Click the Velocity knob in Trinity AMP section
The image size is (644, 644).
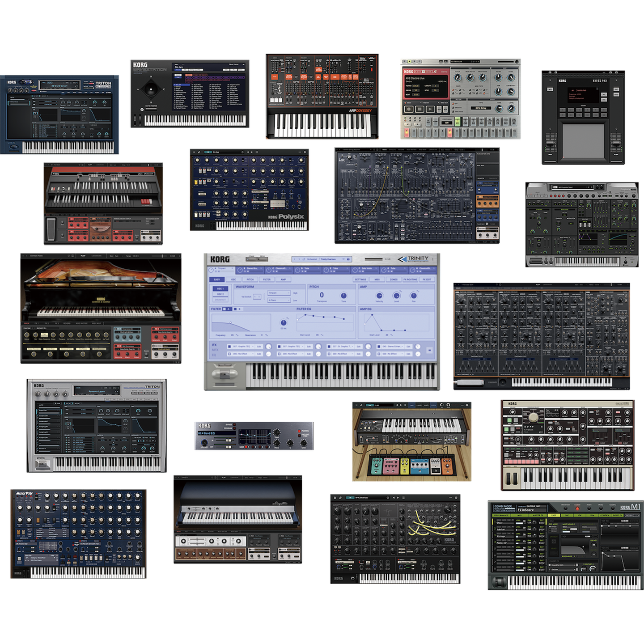click(x=379, y=296)
